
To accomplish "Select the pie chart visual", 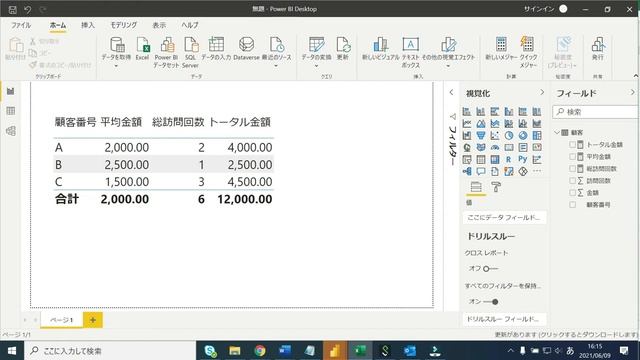I will (509, 136).
